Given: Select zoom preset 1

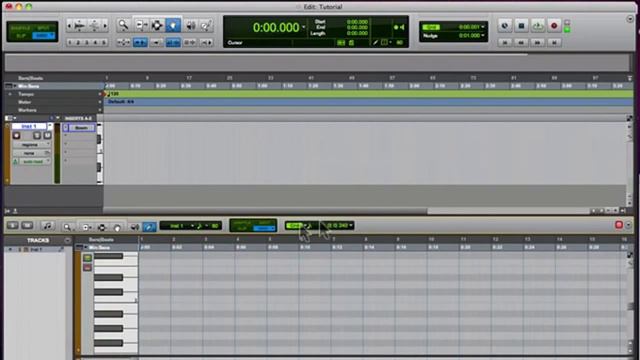Looking at the screenshot, I should pos(70,42).
